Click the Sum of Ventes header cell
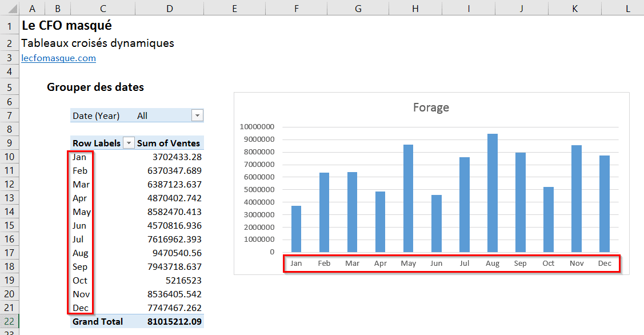This screenshot has width=644, height=335. point(169,143)
